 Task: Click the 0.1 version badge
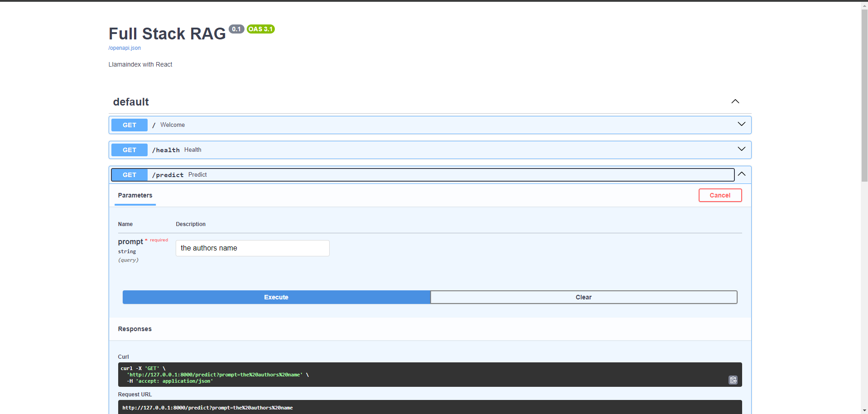point(236,29)
